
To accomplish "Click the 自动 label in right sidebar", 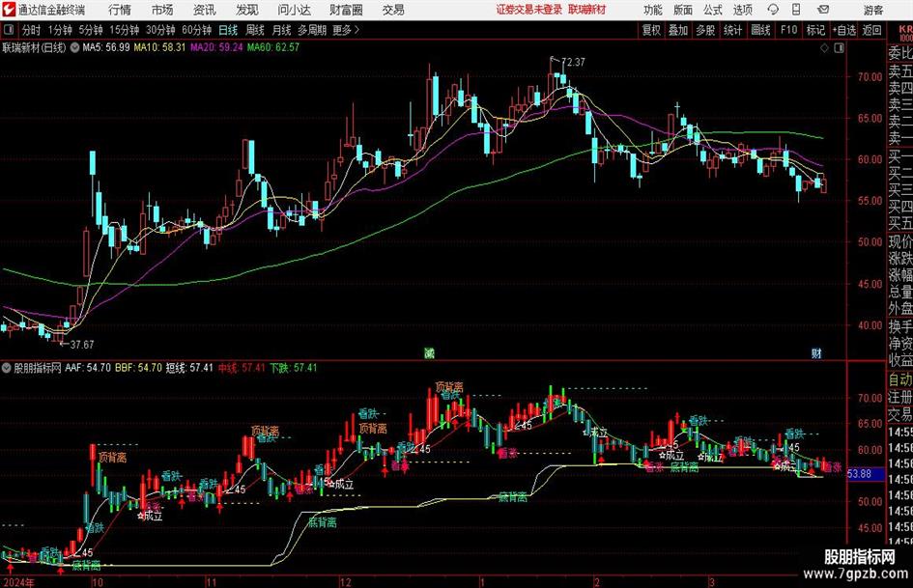I will tap(900, 380).
